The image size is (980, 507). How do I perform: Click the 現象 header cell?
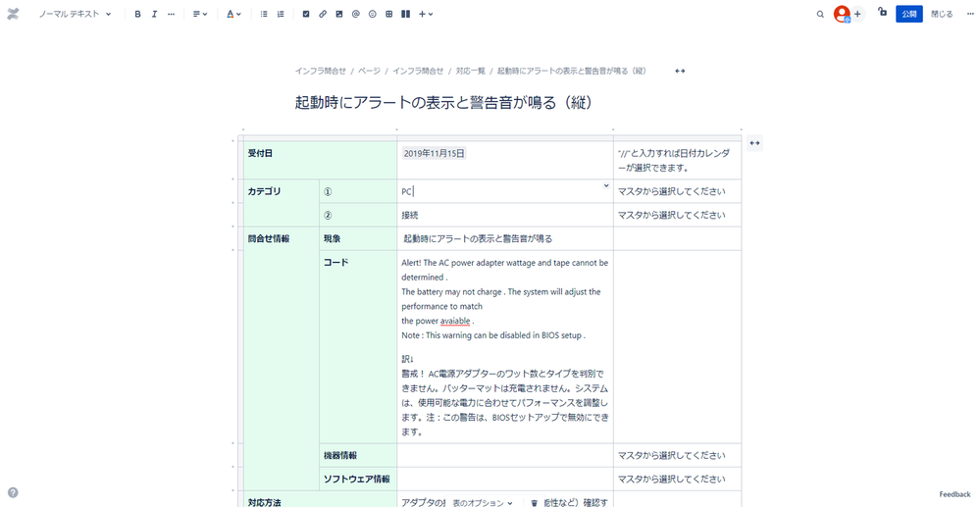click(358, 239)
